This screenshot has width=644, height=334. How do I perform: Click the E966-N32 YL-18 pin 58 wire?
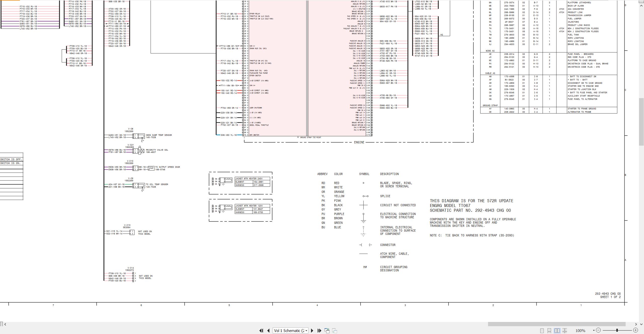click(x=388, y=105)
